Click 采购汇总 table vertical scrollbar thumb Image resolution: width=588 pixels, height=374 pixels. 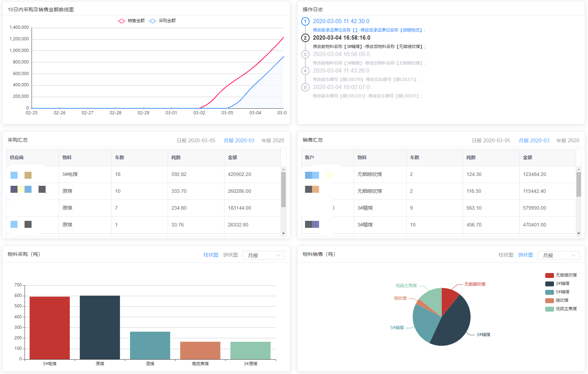[x=283, y=189]
